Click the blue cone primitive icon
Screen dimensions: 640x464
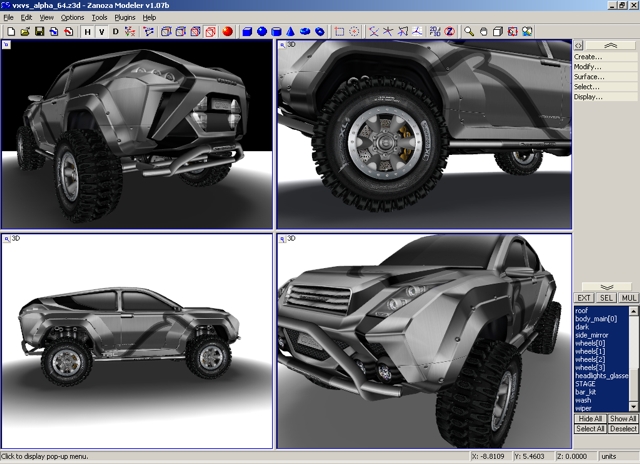(290, 32)
